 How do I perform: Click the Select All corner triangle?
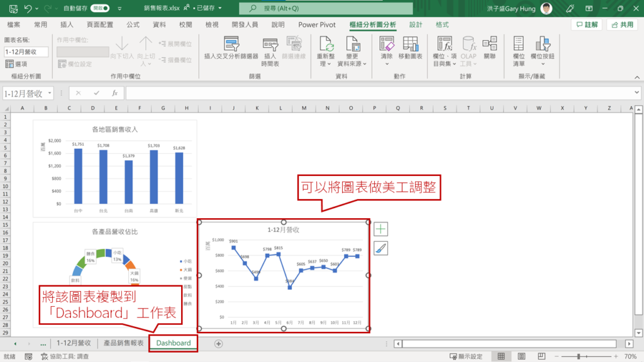pos(6,108)
